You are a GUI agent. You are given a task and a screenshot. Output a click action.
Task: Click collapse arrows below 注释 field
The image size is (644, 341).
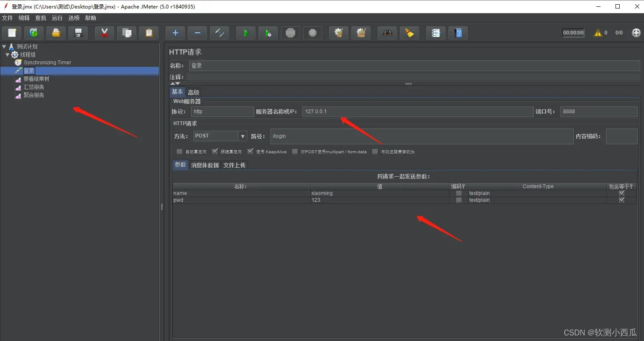tap(175, 83)
